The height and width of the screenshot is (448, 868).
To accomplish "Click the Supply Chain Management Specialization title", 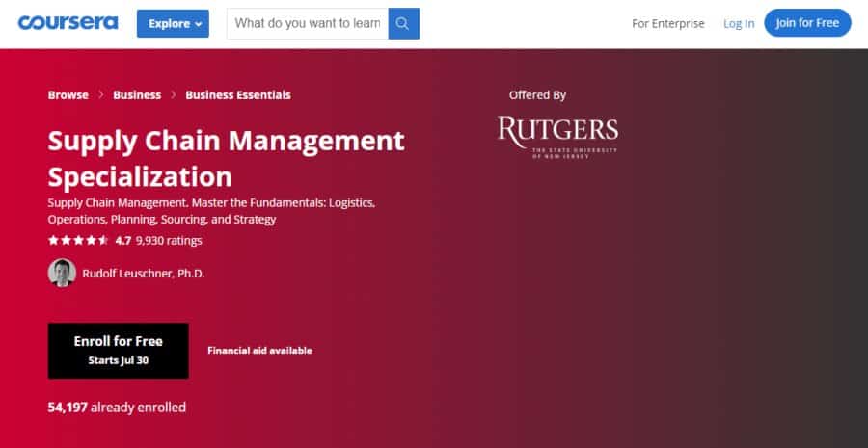I will click(x=226, y=159).
